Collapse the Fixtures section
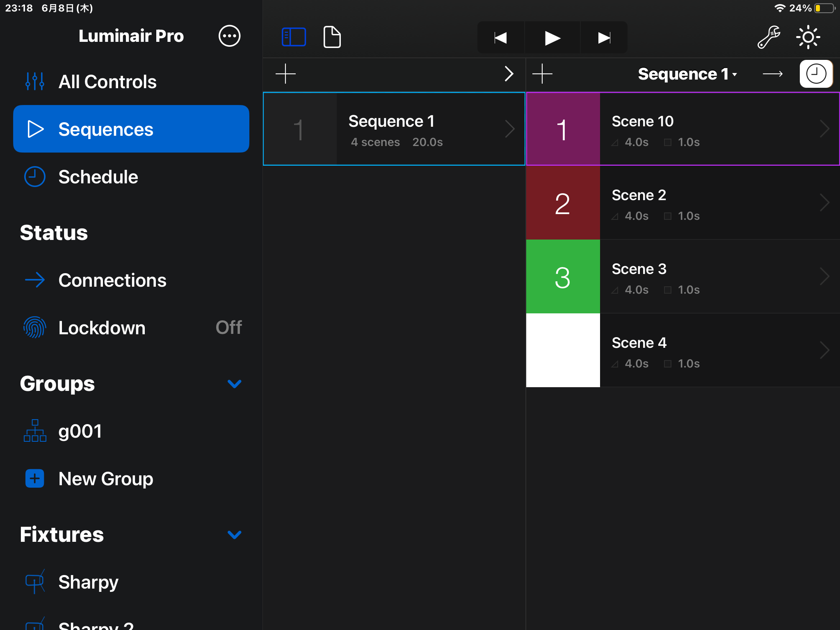The image size is (840, 630). point(234,534)
